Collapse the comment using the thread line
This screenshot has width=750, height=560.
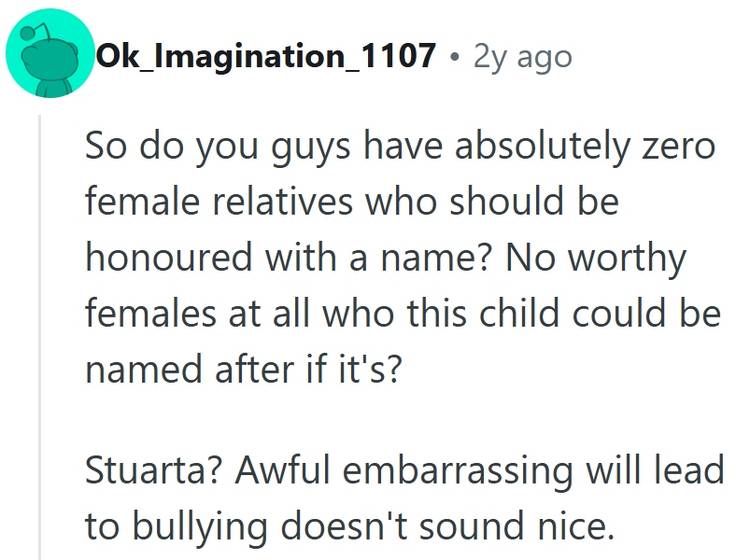[39, 336]
